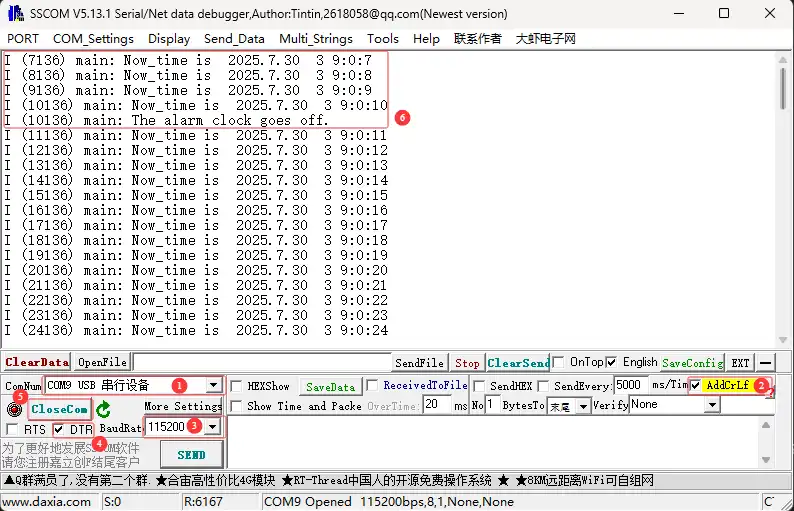Click the red record indicator icon beside CloseCom
This screenshot has height=511, width=794.
(x=13, y=410)
